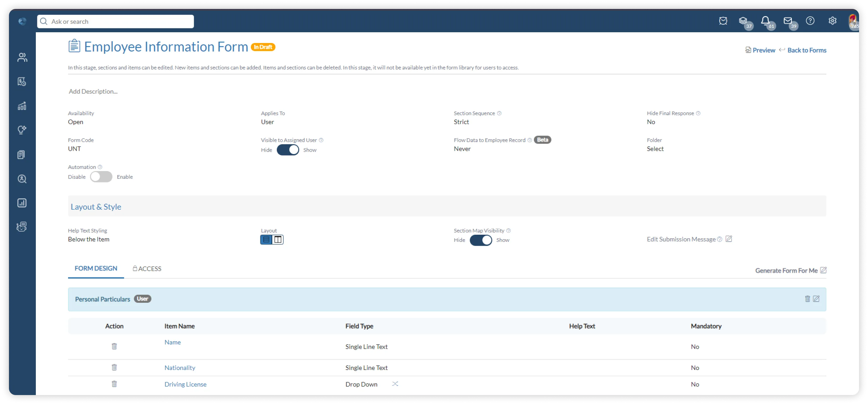The height and width of the screenshot is (404, 868).
Task: Open the Folder Select dropdown
Action: tap(655, 149)
